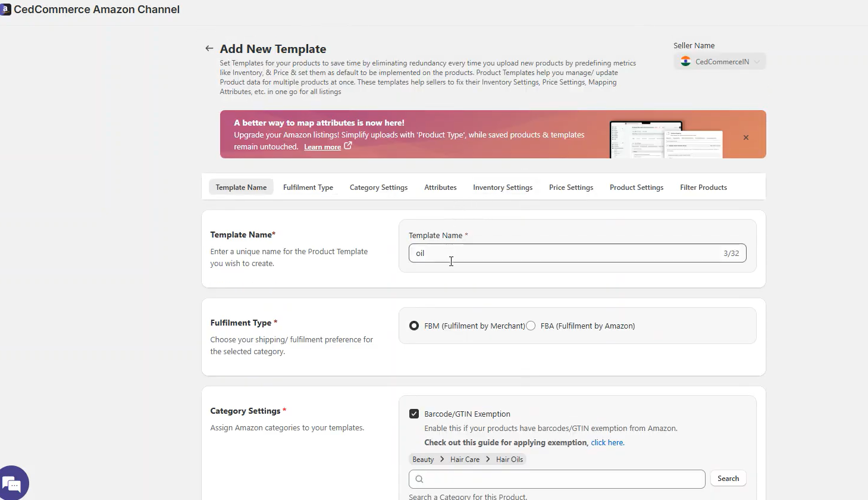Switch to the Template Name tab
Screen dimensions: 868x500
(x=241, y=187)
